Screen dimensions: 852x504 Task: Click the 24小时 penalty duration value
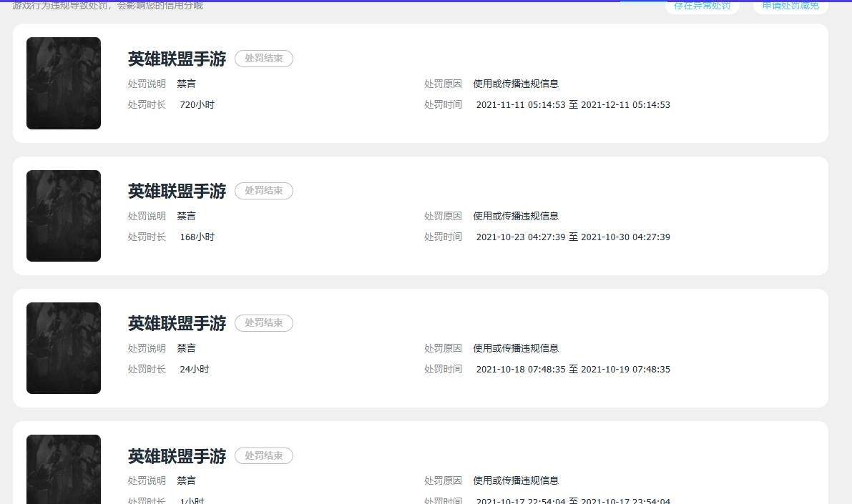(x=195, y=370)
